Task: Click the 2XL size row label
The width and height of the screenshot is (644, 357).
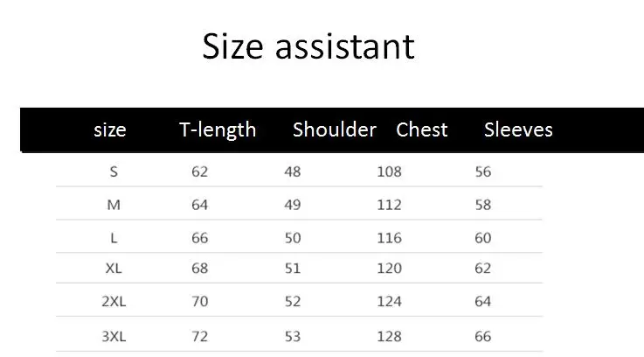Action: tap(114, 301)
